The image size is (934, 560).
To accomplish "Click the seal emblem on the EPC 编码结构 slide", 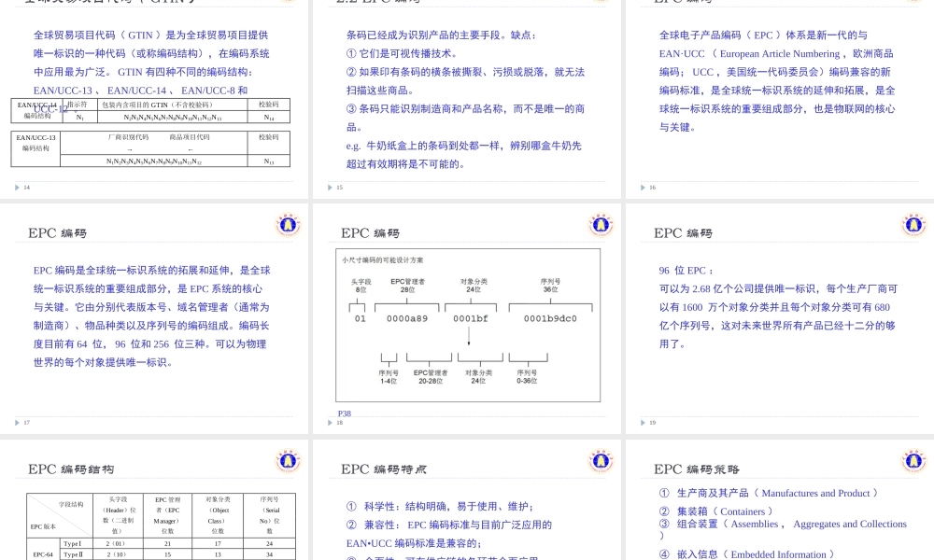I will pos(288,459).
